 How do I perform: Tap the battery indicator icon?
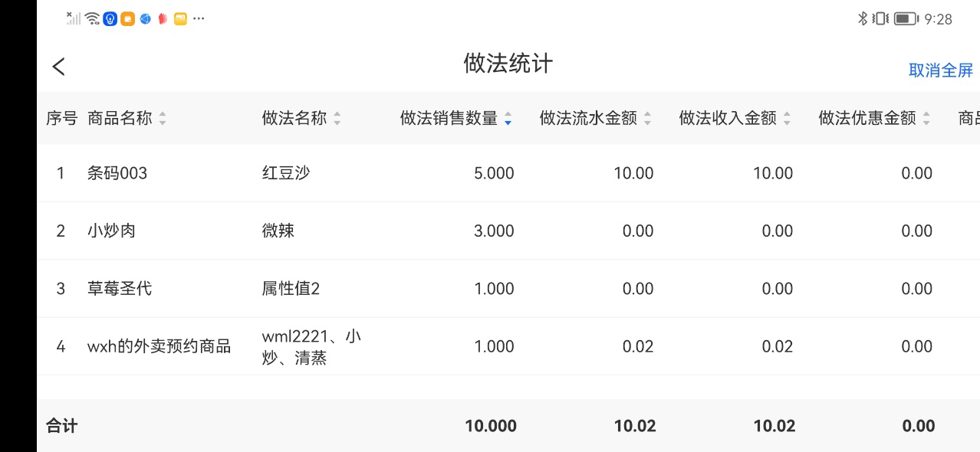(x=906, y=18)
